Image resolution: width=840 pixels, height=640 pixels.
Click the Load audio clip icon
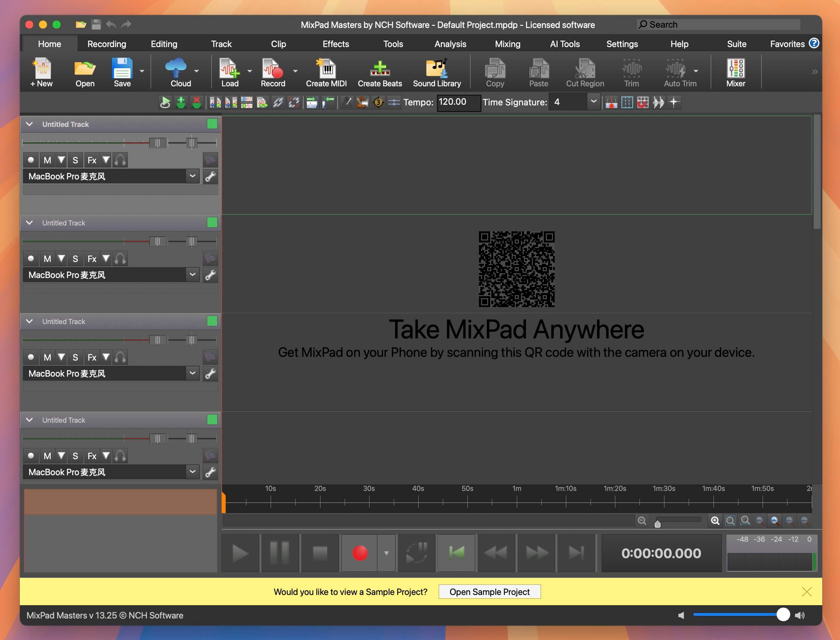[229, 72]
